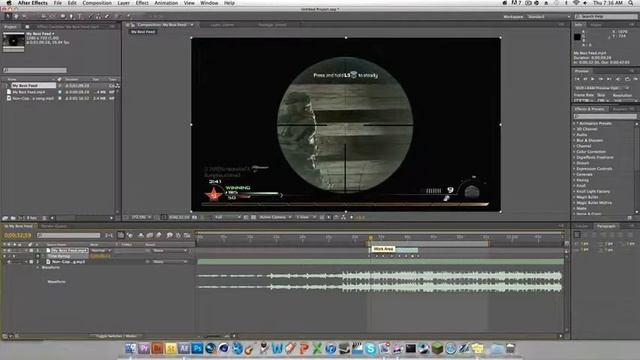This screenshot has width=640, height=360.
Task: Click Toggle Switches / Modes at timeline bottom
Action: 116,336
